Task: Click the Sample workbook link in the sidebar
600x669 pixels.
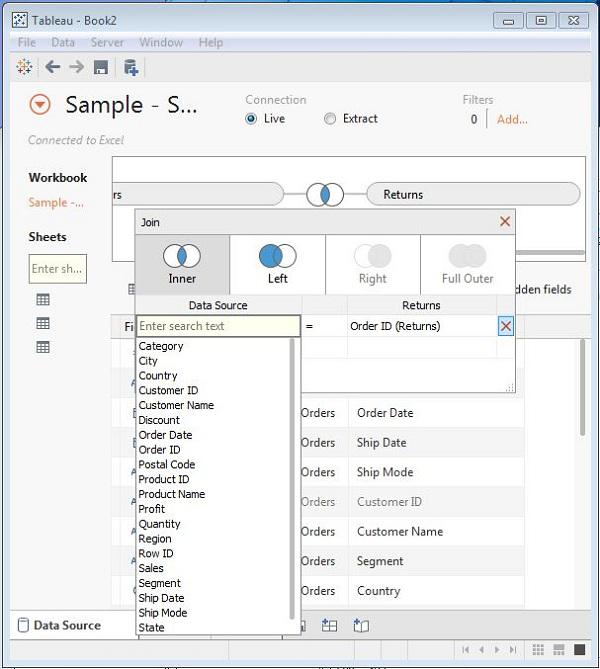Action: click(56, 203)
